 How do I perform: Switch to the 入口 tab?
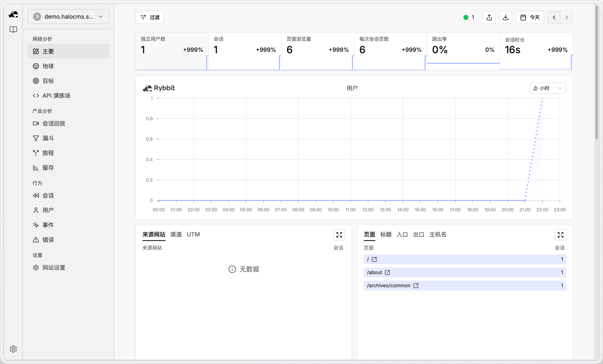point(402,234)
